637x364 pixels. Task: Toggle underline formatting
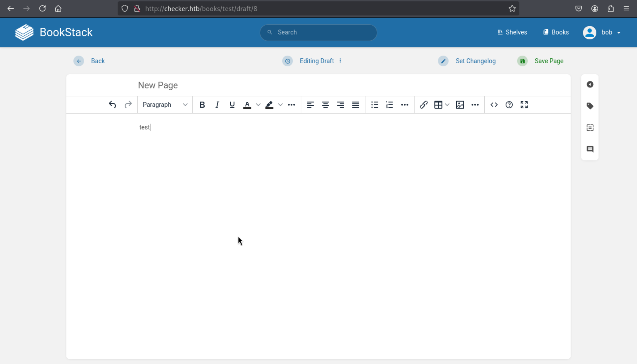pos(232,105)
